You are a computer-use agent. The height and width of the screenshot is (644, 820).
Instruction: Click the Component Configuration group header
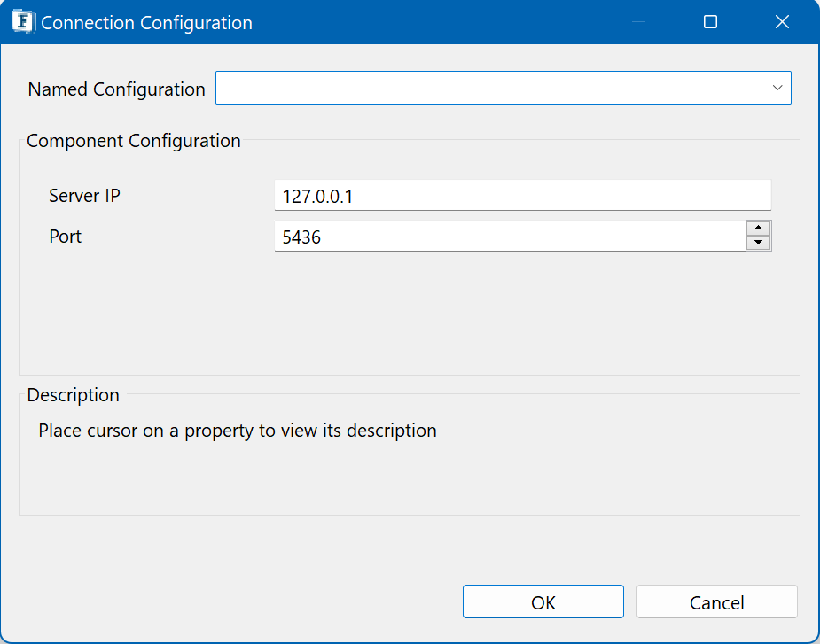point(133,141)
